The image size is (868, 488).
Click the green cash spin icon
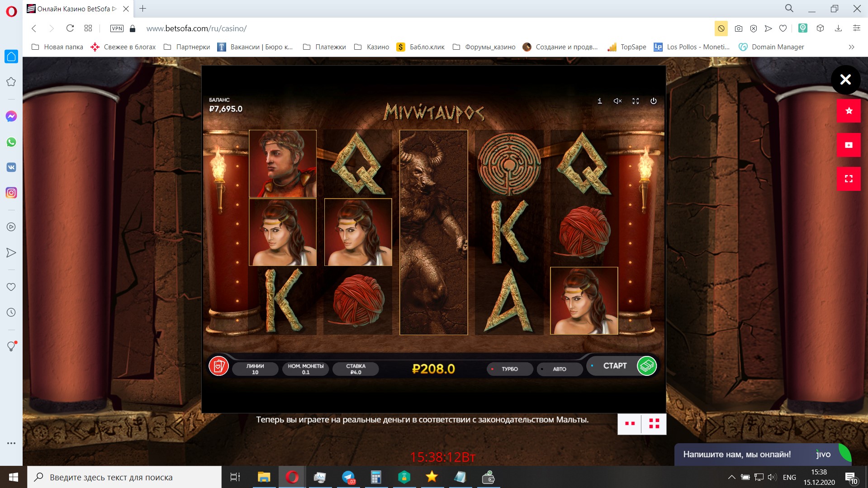(x=647, y=366)
